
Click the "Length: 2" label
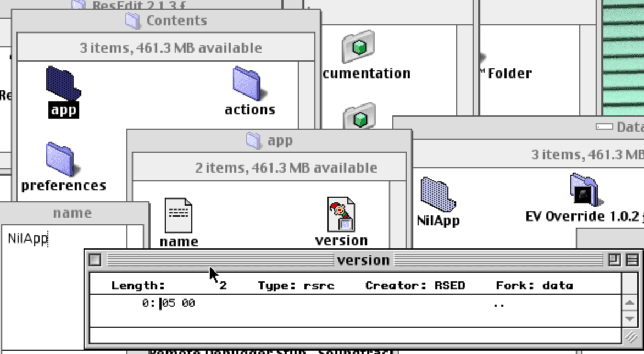(169, 285)
